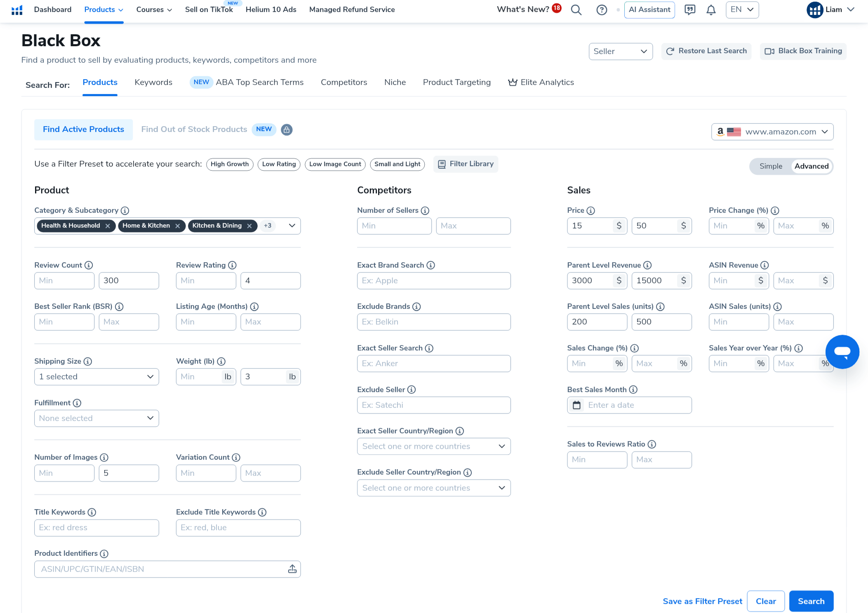Click Save as Filter Preset
The image size is (868, 613).
702,601
